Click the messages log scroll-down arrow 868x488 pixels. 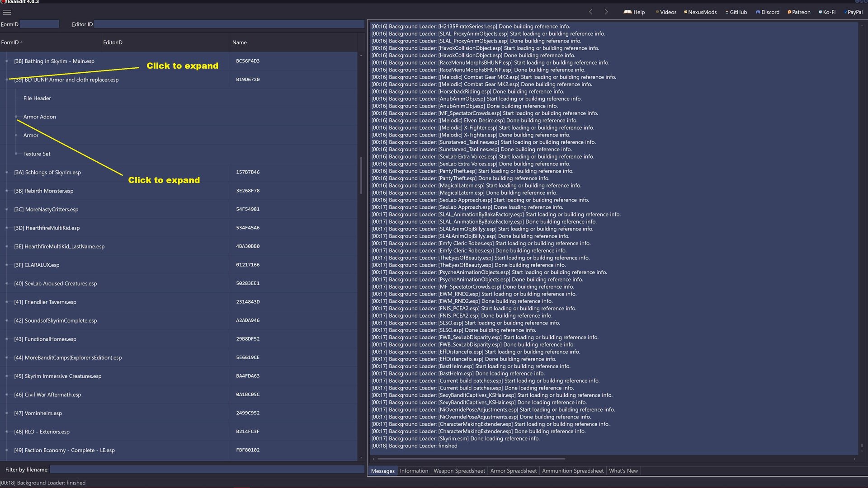(862, 451)
